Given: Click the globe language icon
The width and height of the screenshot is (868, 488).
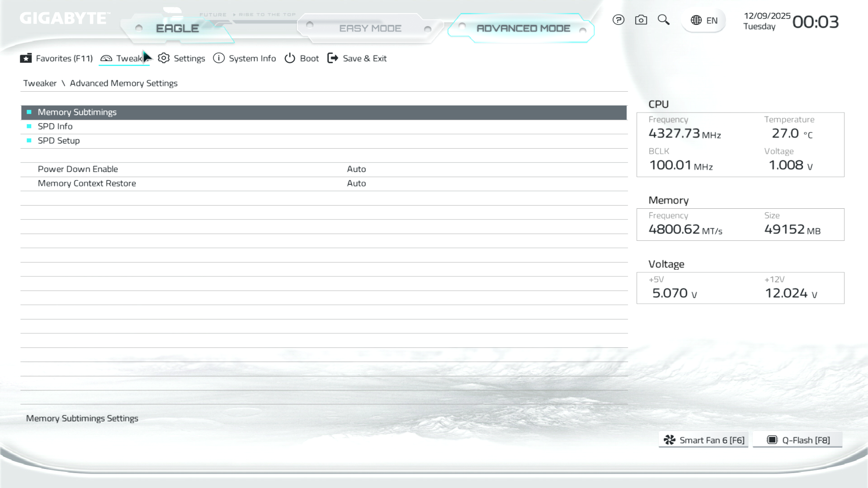Looking at the screenshot, I should click(696, 20).
